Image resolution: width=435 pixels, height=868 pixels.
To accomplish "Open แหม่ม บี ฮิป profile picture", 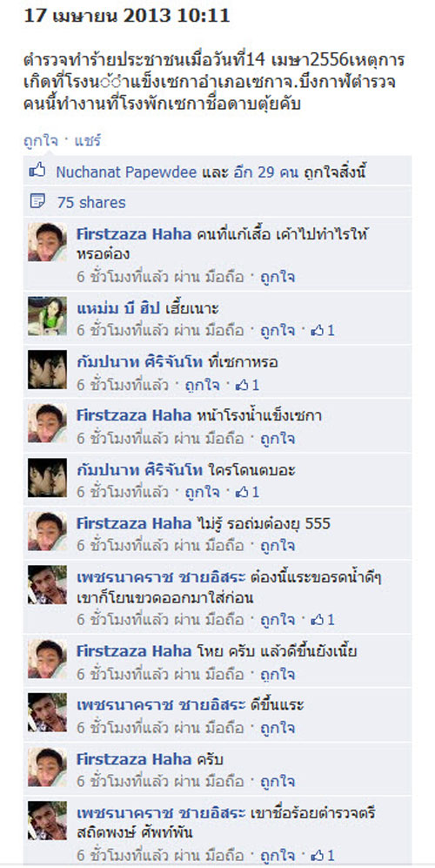I will tap(48, 316).
